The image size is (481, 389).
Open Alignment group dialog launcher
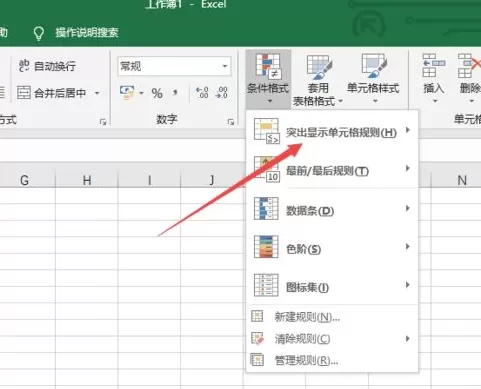(103, 122)
